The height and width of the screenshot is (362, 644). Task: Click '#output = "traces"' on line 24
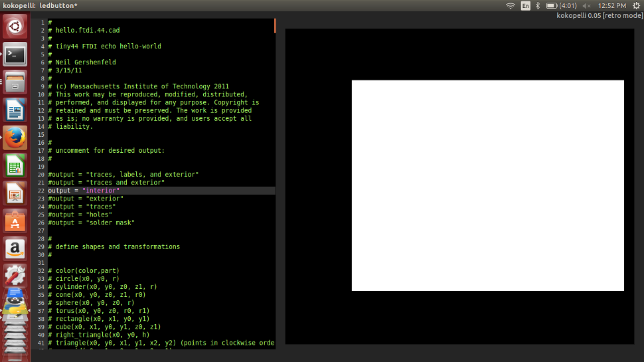coord(82,207)
